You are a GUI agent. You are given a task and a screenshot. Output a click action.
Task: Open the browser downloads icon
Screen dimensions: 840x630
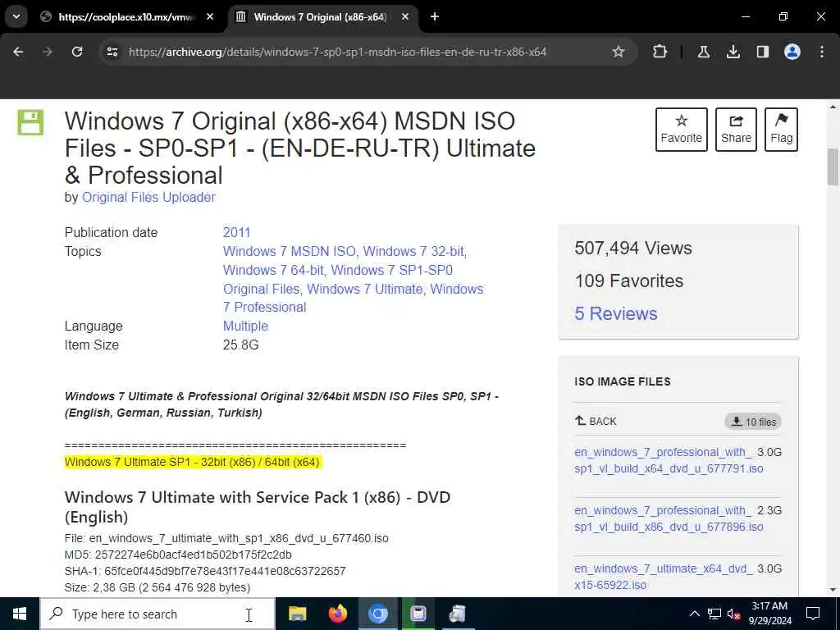(x=733, y=52)
